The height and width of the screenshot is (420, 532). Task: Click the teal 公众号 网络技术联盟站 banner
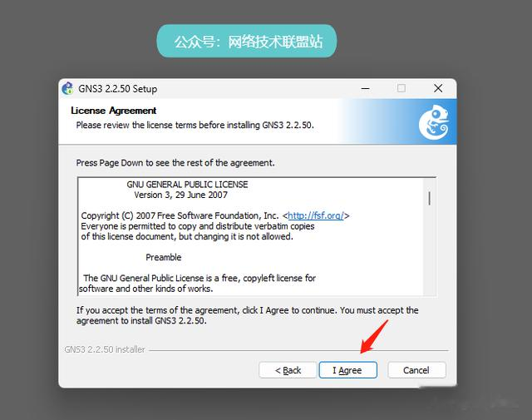coord(247,41)
